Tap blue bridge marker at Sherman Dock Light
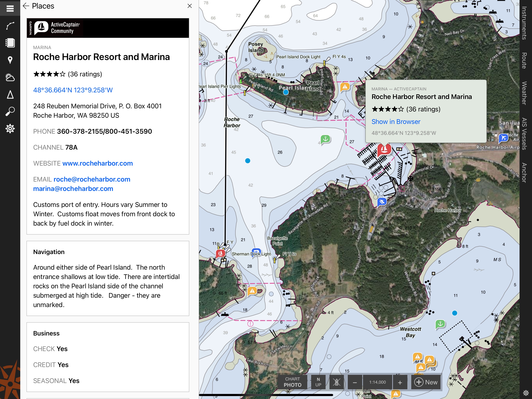The height and width of the screenshot is (399, 532). pyautogui.click(x=256, y=253)
